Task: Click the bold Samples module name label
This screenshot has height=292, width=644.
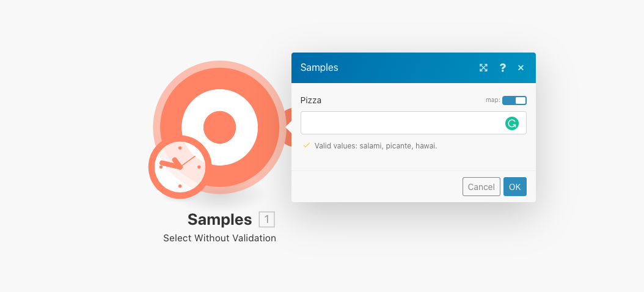Action: pos(219,219)
